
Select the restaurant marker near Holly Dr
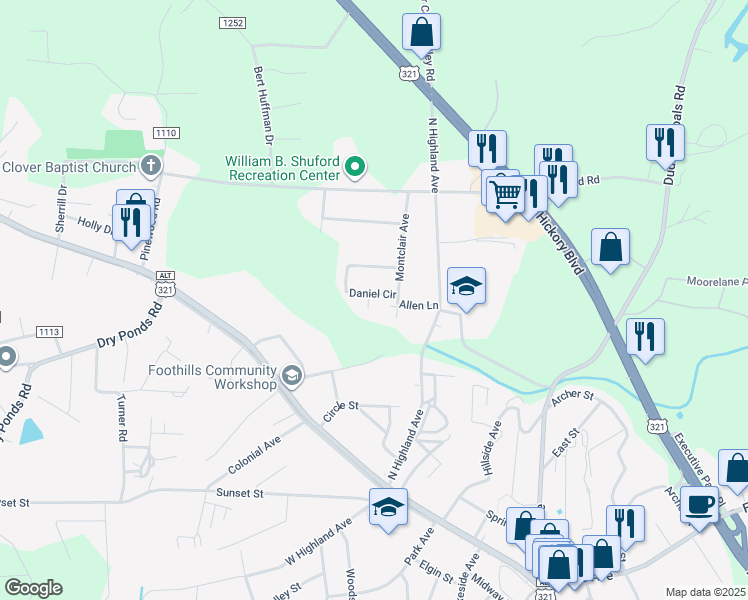131,224
